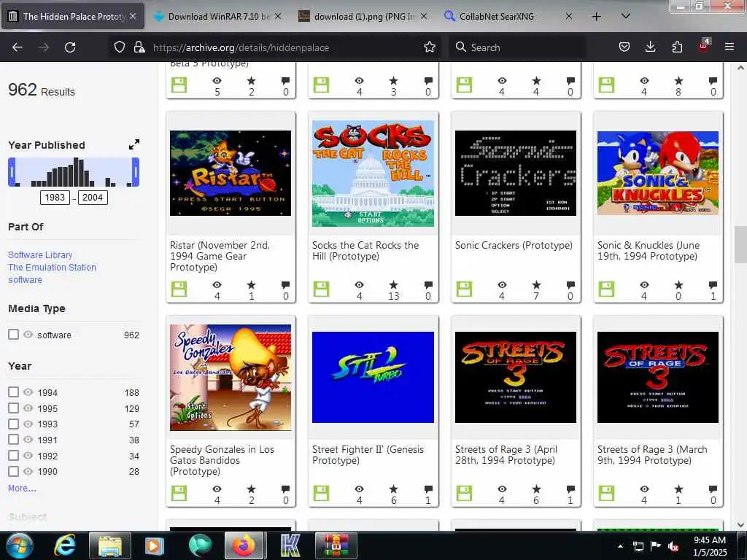Click the muted volume tray icon
This screenshot has height=560, width=747.
tap(673, 546)
